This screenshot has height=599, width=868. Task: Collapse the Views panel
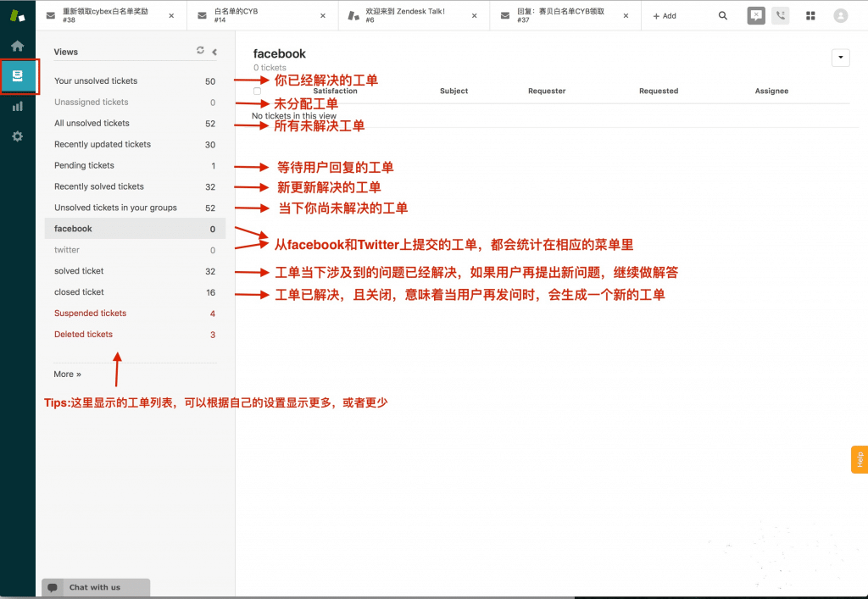point(214,52)
